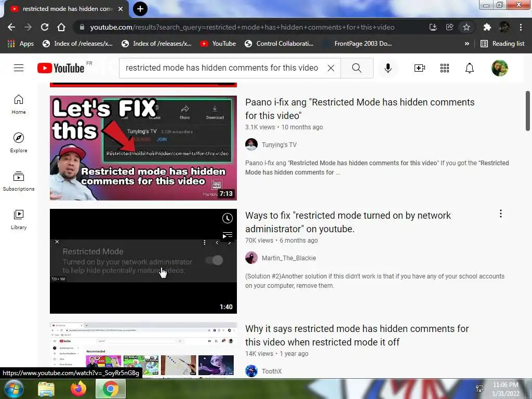The image size is (532, 399).
Task: Open 'Ways to fix restricted mode turned on' title
Action: pyautogui.click(x=348, y=222)
